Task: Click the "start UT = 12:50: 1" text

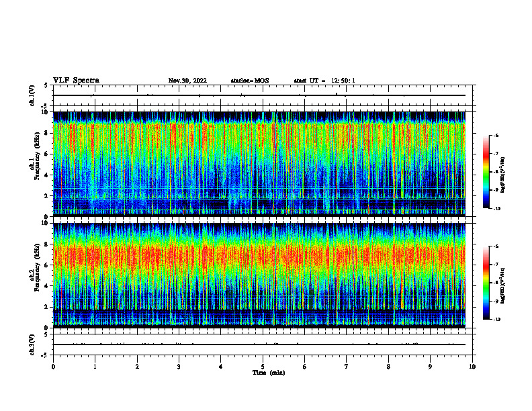Action: pyautogui.click(x=324, y=81)
